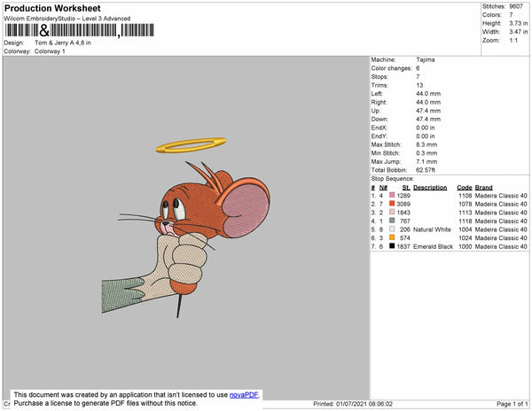Click stitch count 1843 in row 3

tap(403, 213)
